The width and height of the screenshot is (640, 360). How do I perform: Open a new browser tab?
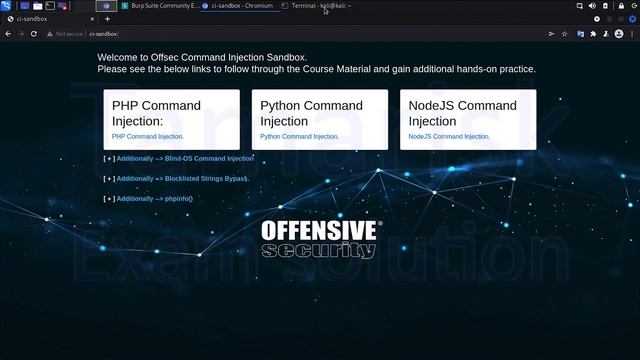coord(107,19)
